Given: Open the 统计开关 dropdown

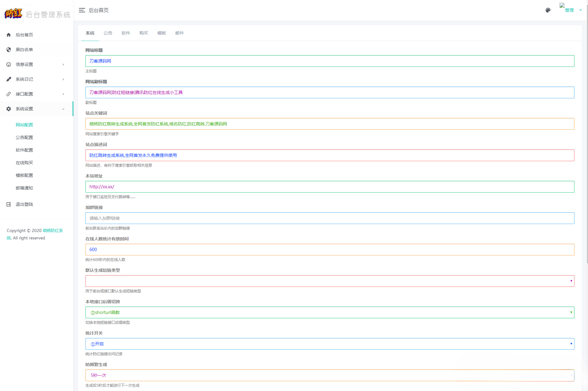Looking at the screenshot, I should [x=329, y=344].
